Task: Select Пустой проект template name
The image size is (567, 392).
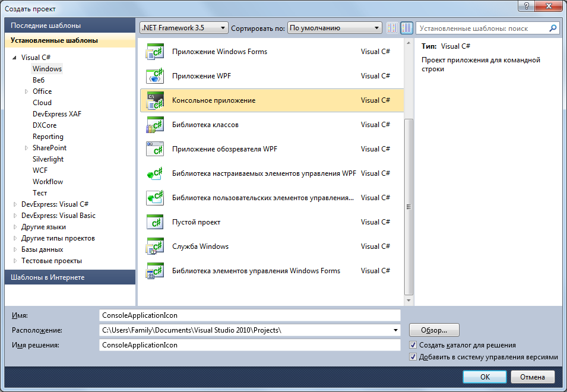Action: pos(196,222)
